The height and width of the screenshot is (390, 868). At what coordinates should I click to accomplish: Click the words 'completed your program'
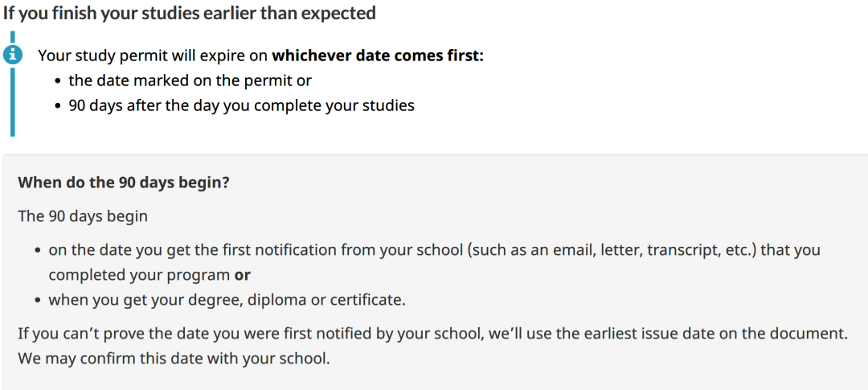coord(139,275)
